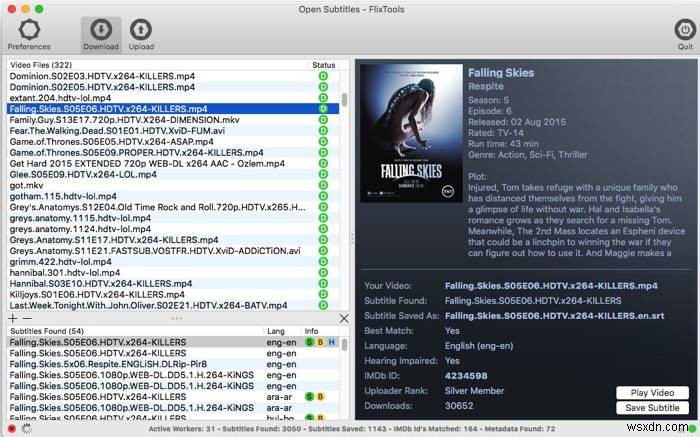Viewport: 700px width, 437px height.
Task: Open the Preferences gear icon
Action: click(29, 30)
